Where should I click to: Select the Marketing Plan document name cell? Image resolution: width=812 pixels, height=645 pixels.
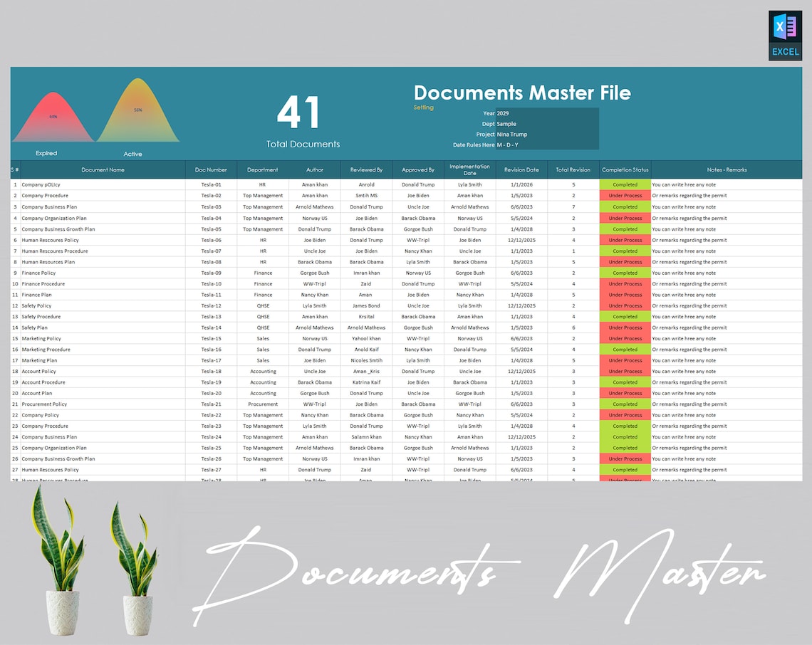pos(103,361)
